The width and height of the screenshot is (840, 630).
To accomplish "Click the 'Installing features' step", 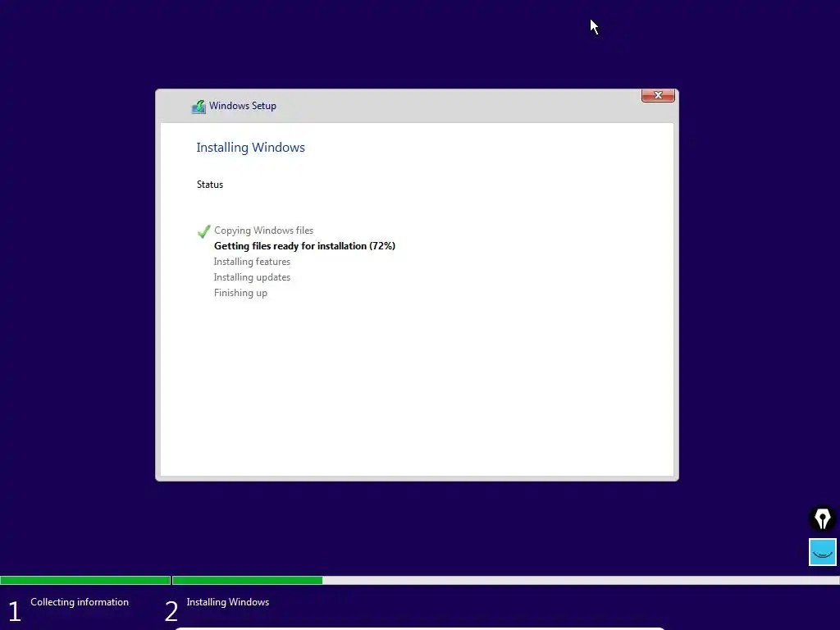I will point(252,262).
